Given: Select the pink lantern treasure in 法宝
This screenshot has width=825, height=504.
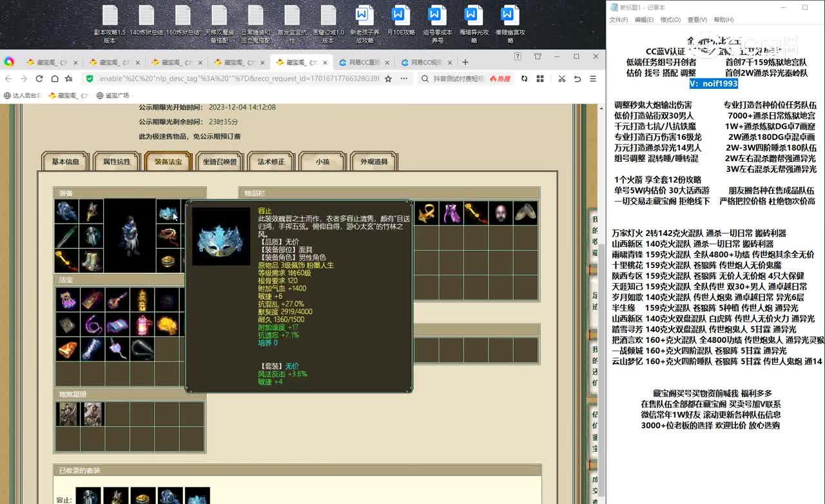Looking at the screenshot, I should [142, 324].
